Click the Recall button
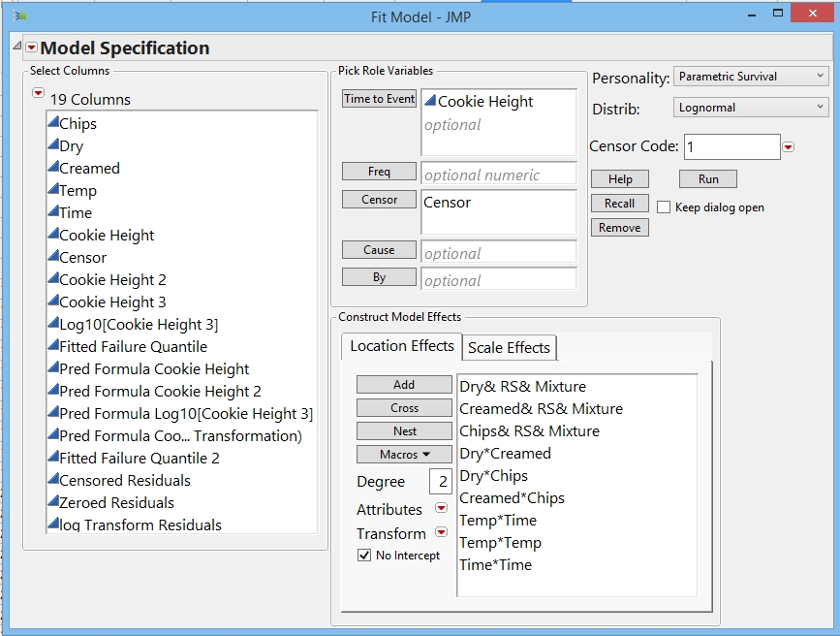This screenshot has height=636, width=840. pos(620,203)
